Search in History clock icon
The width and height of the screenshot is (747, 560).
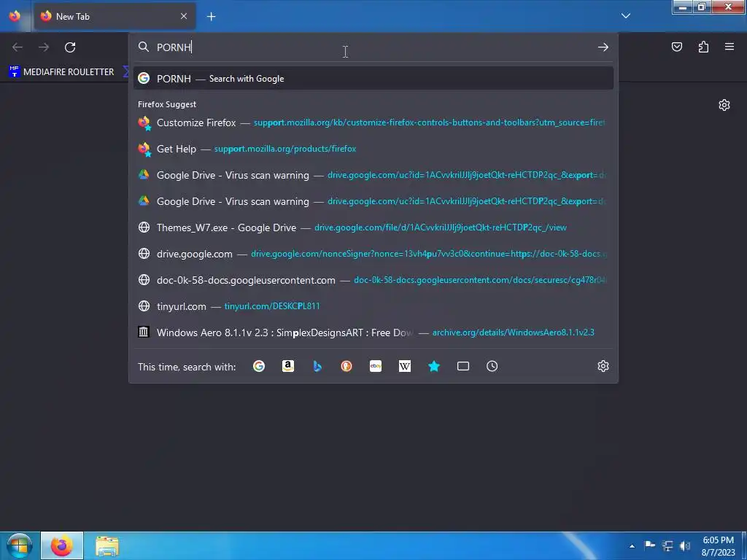pyautogui.click(x=492, y=366)
